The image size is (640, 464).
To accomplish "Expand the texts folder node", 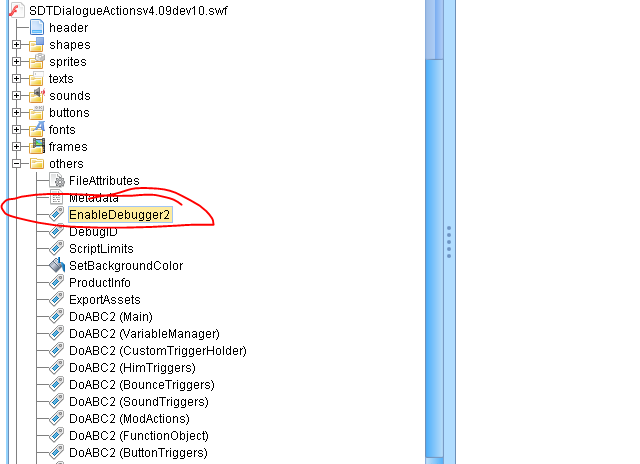I will point(17,79).
